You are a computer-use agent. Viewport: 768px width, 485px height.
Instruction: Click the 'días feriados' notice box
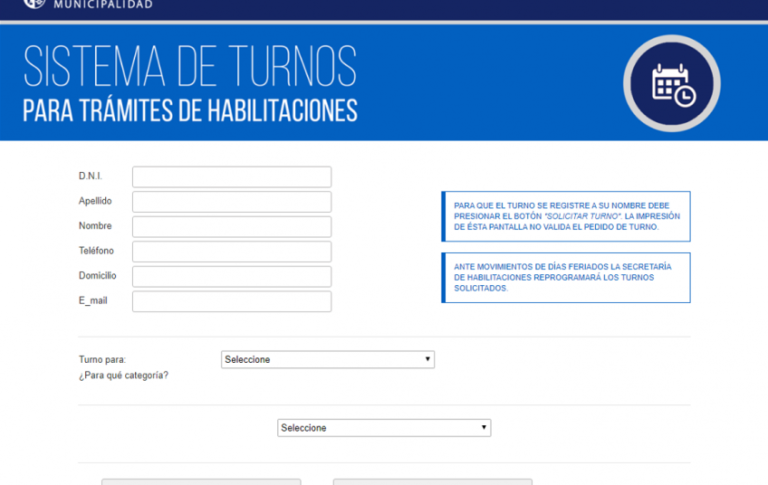565,277
